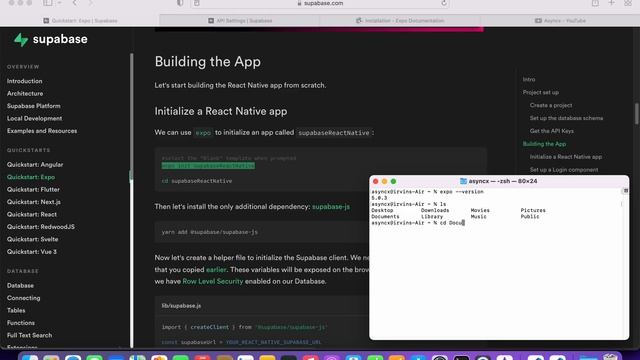
Task: Click 'Downloads' in Terminal ls output
Action: click(435, 211)
